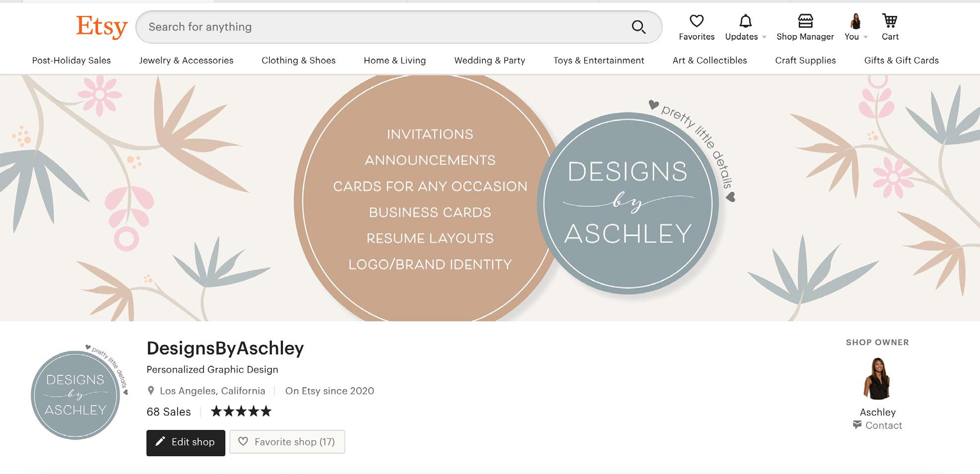Image resolution: width=980 pixels, height=474 pixels.
Task: Click the Contact message icon
Action: click(x=857, y=424)
